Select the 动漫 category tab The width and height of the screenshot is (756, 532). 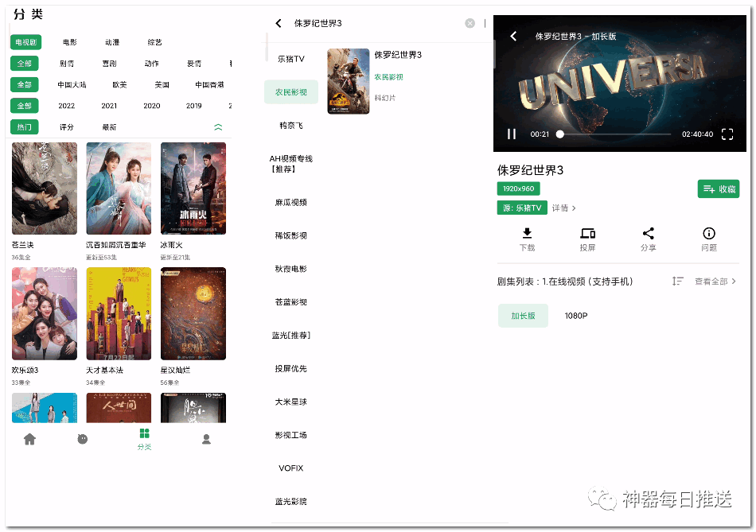click(x=112, y=42)
